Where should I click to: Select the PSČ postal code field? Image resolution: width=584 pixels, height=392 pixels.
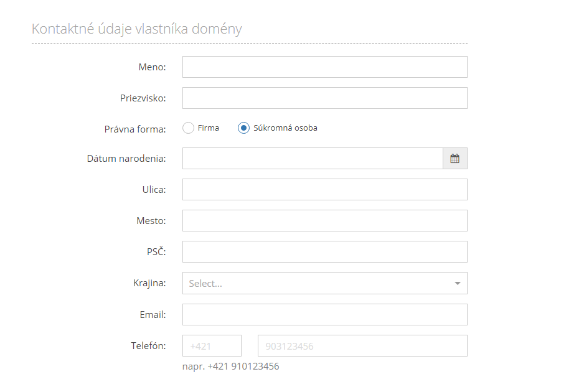pyautogui.click(x=324, y=252)
